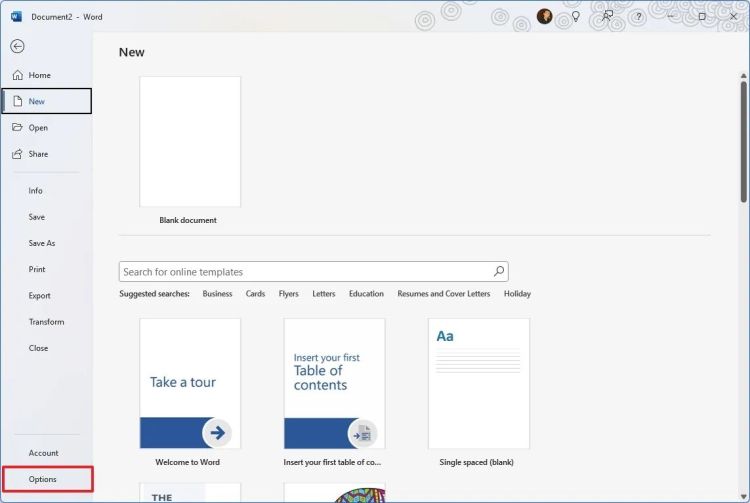Select the Open folder item in sidebar
Viewport: 750px width, 503px height.
pos(18,128)
